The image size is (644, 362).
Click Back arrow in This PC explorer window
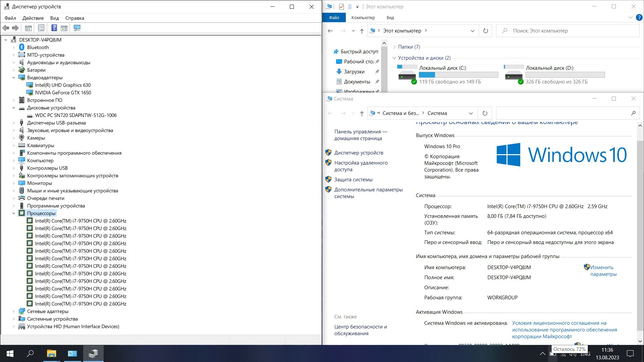tap(330, 31)
